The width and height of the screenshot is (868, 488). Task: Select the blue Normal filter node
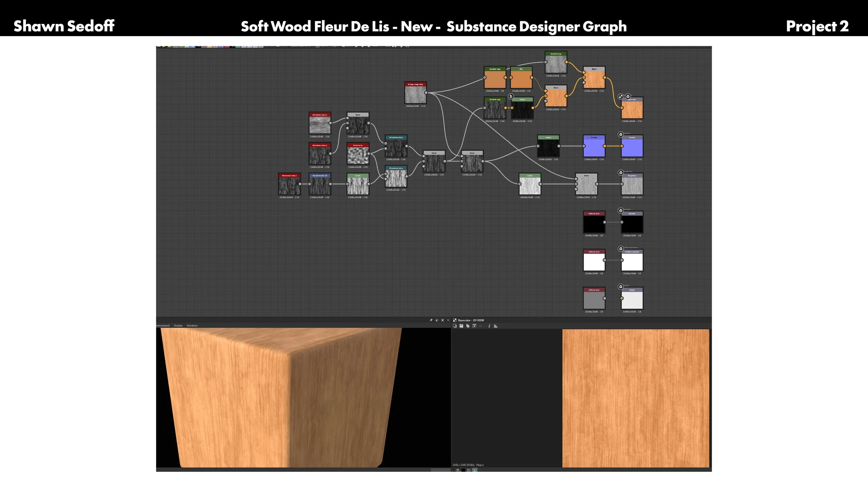[594, 146]
